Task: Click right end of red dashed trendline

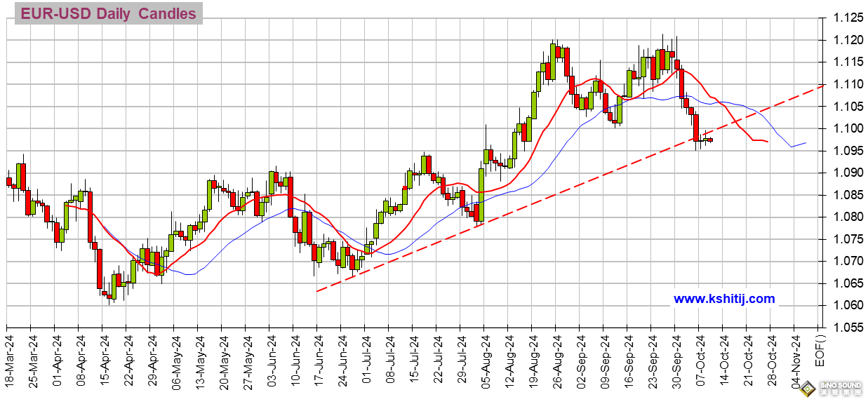Action: click(822, 86)
